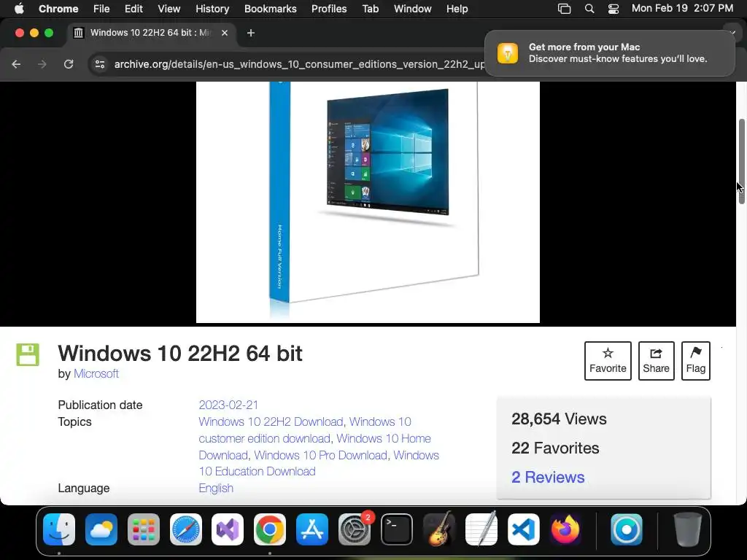This screenshot has width=747, height=560.
Task: Open Trash from the Dock
Action: point(687,529)
